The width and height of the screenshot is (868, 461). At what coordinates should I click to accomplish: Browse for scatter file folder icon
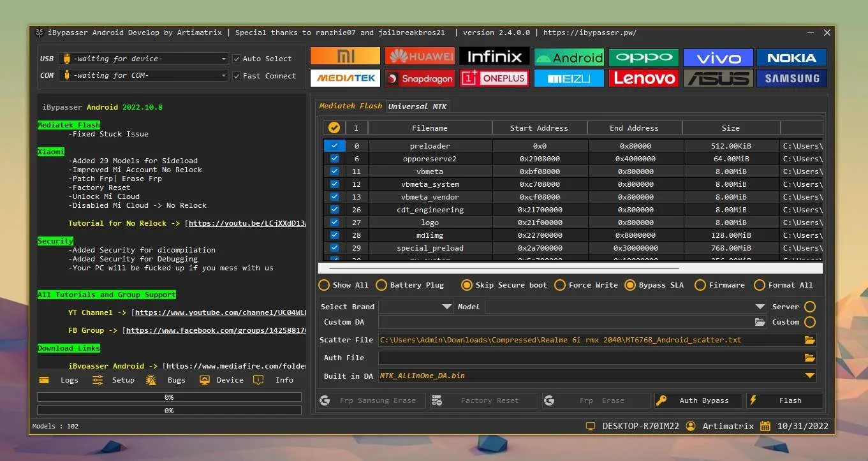(809, 340)
